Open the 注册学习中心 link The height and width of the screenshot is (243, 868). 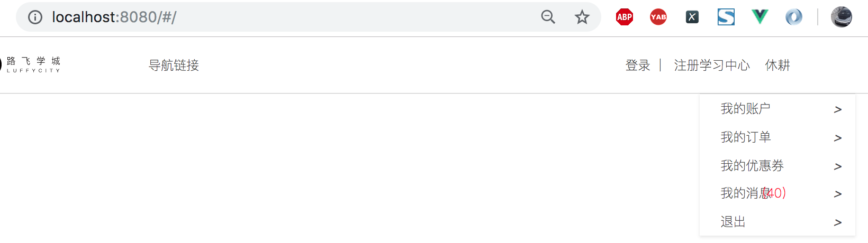[x=712, y=66]
